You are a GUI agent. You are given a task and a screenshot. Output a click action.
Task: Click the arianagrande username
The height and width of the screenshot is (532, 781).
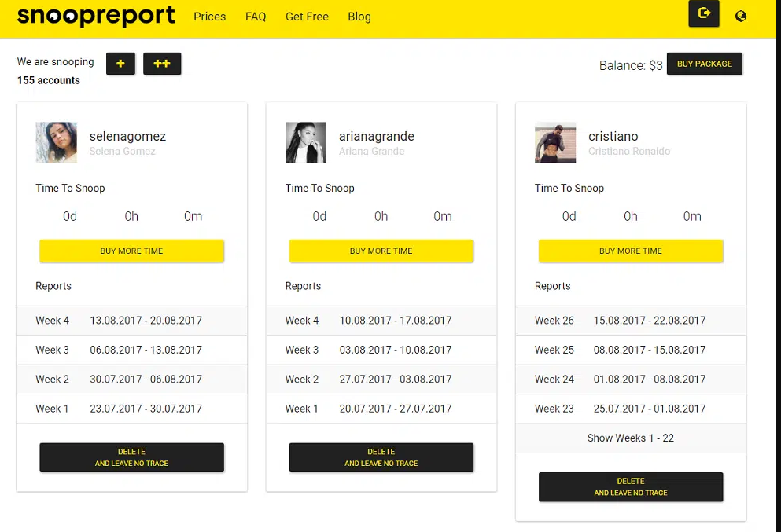[377, 137]
